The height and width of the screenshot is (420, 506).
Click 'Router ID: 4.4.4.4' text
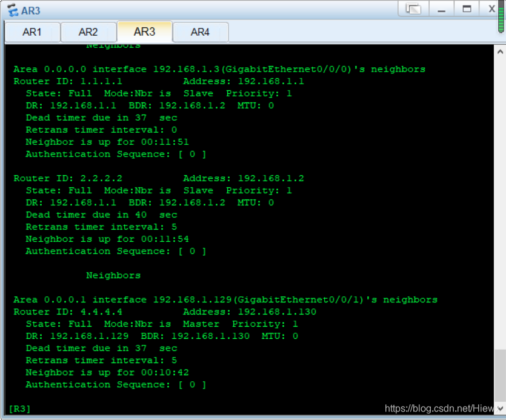point(68,312)
